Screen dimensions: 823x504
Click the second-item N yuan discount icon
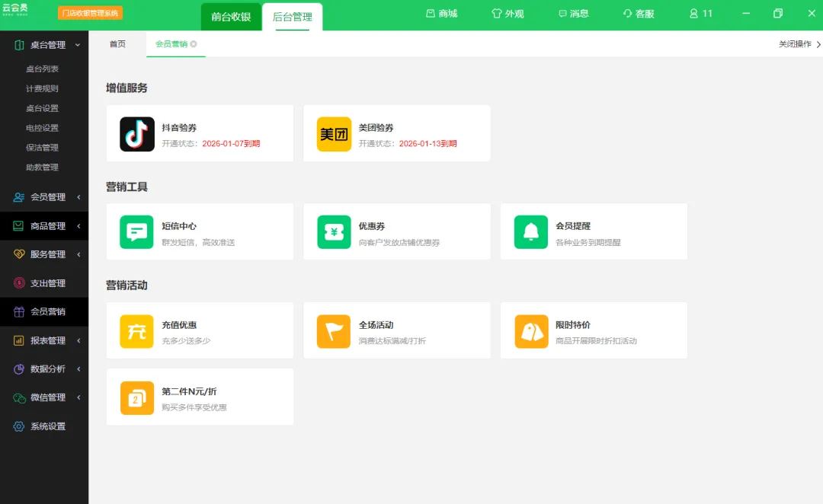point(137,397)
